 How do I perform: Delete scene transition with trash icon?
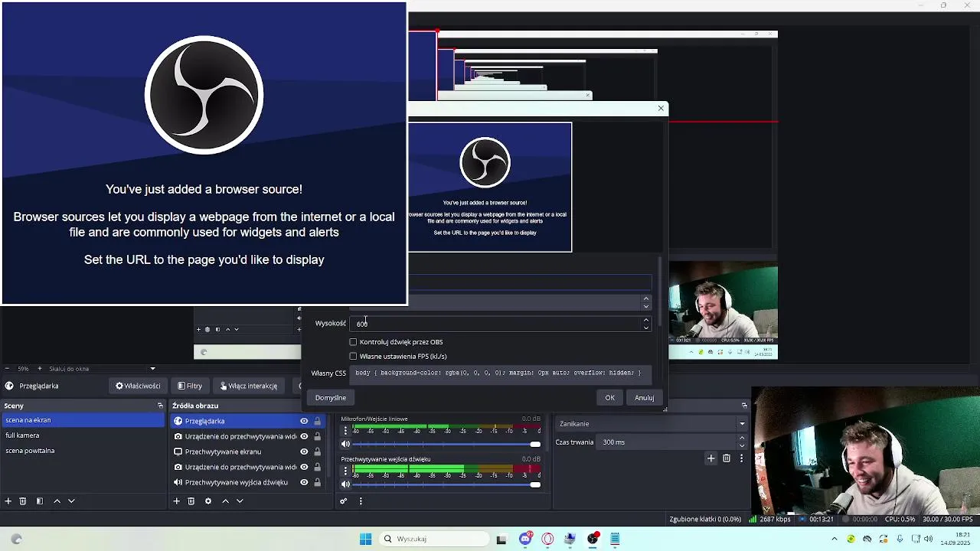point(727,458)
